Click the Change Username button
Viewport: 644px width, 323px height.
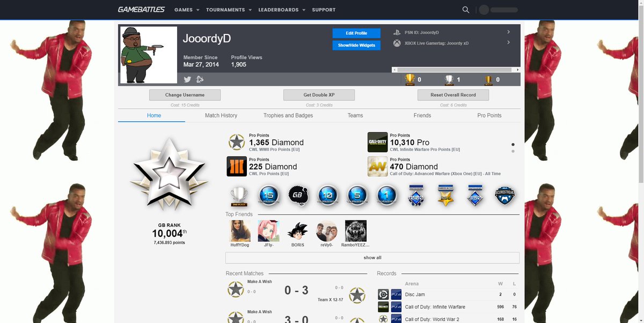(x=185, y=95)
